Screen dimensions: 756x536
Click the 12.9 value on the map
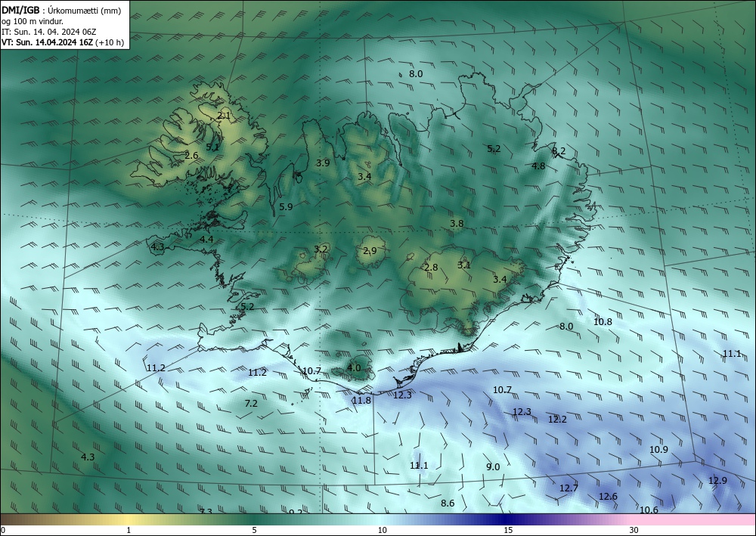point(717,480)
